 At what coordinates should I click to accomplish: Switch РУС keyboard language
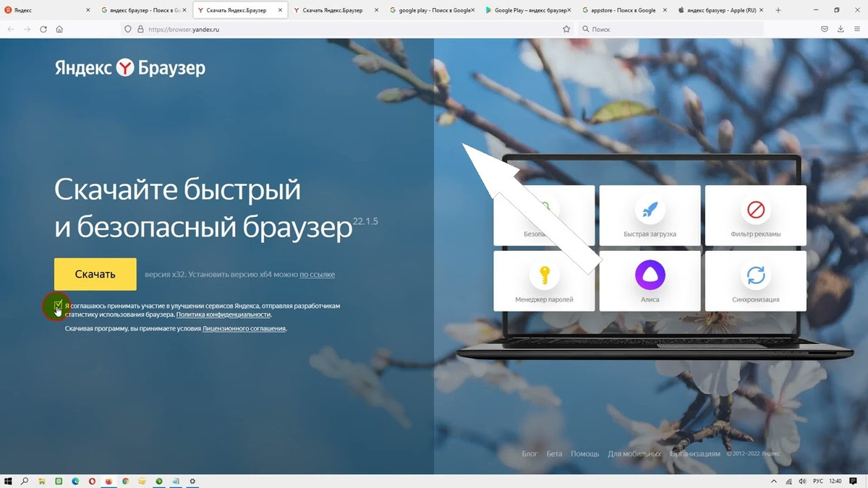[818, 481]
